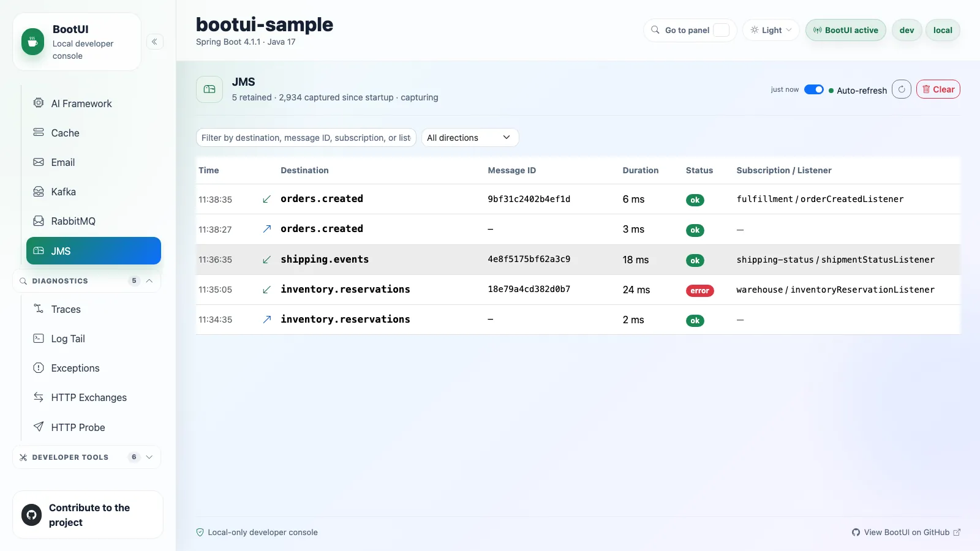Click fulfillment / orderCreatedListener cell
Screen dimensions: 980x551
pos(820,199)
